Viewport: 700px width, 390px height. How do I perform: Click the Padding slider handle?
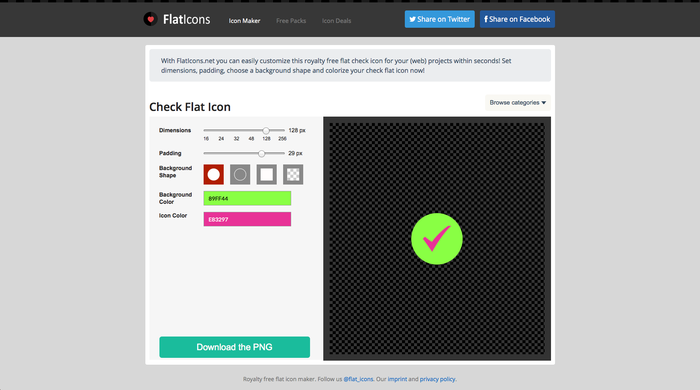point(262,154)
